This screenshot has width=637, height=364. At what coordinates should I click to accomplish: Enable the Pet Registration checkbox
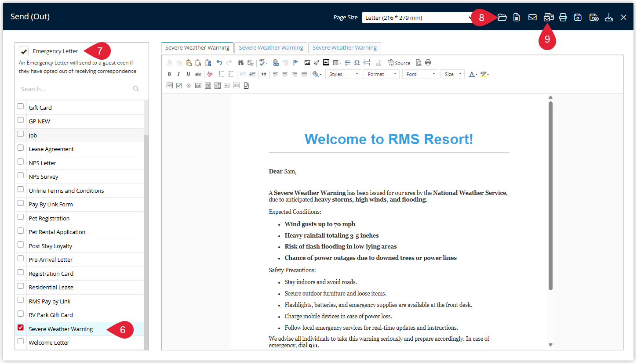pyautogui.click(x=21, y=217)
